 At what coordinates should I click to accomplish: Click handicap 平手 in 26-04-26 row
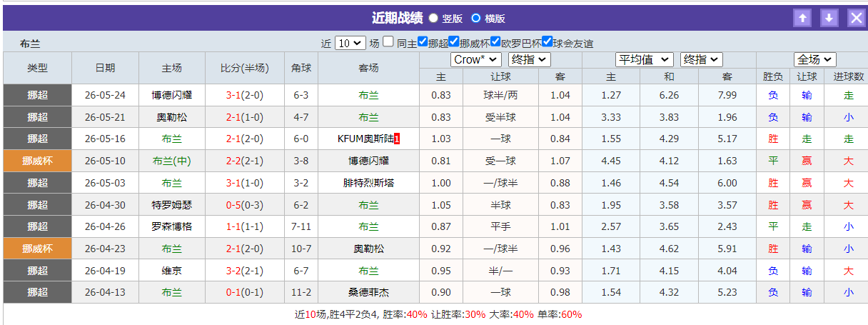coord(500,226)
